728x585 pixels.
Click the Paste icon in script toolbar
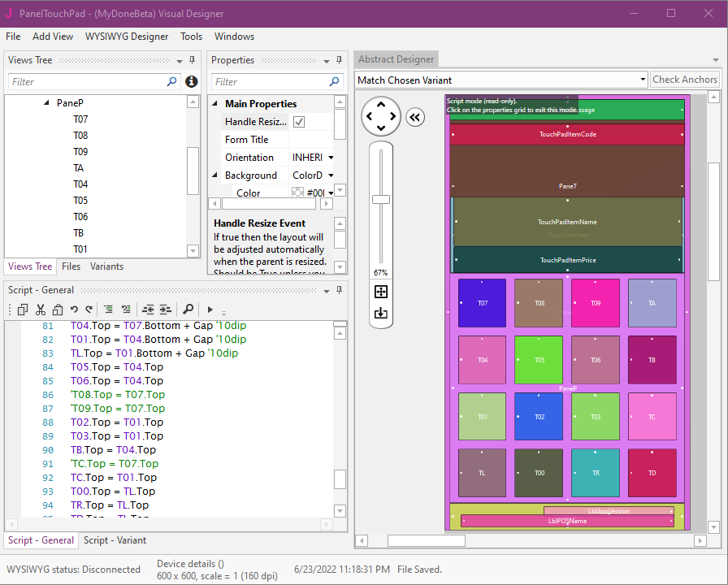click(x=57, y=310)
